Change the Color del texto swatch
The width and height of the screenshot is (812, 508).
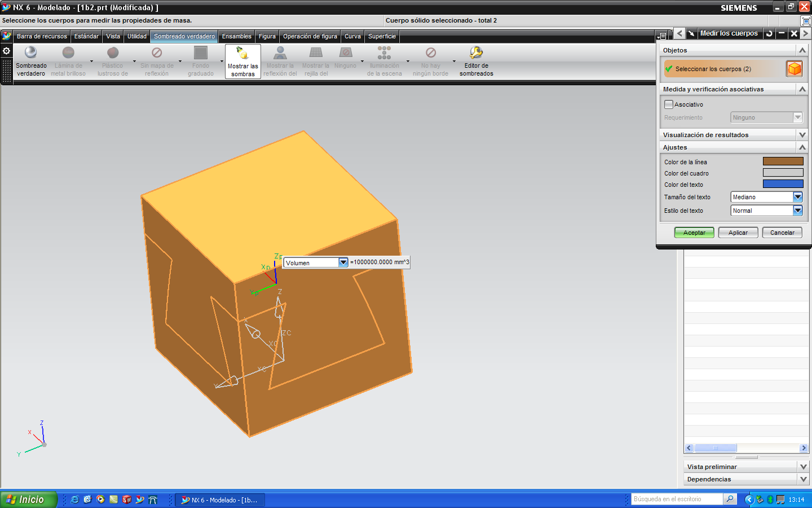pyautogui.click(x=783, y=184)
